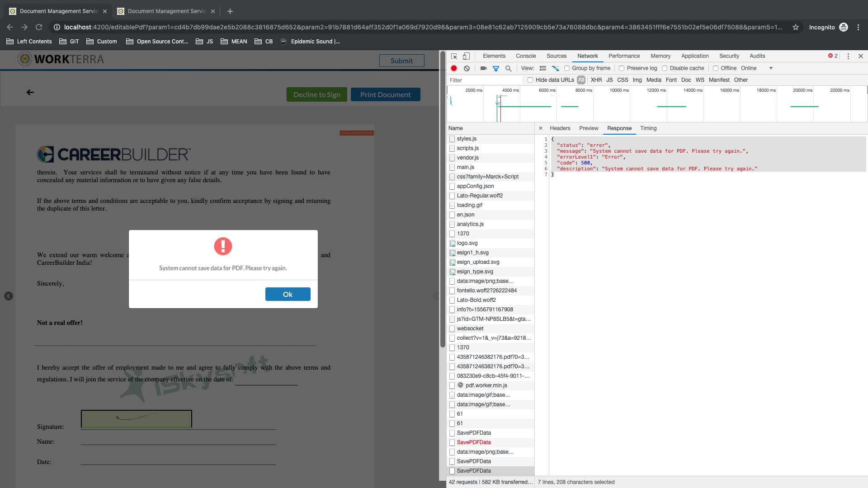Screen dimensions: 868x488
Task: Open network search magnifier
Action: [x=509, y=68]
